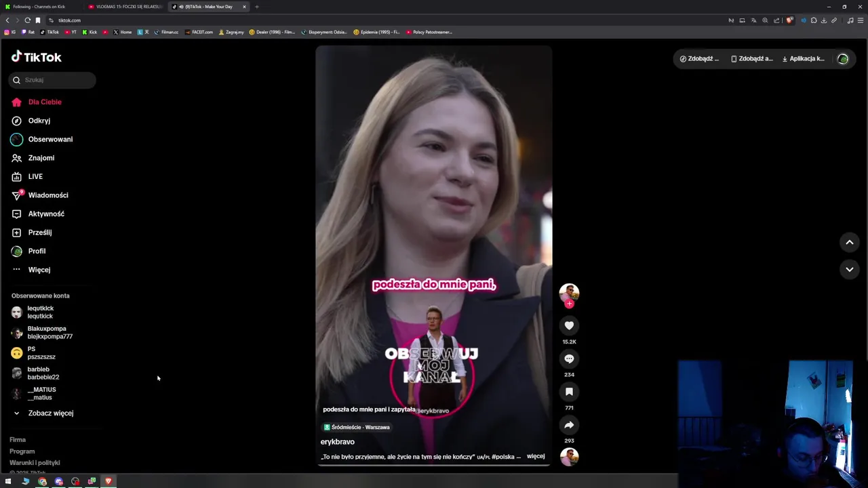Open creator avatar above like button
This screenshot has width=868, height=488.
pos(569,292)
